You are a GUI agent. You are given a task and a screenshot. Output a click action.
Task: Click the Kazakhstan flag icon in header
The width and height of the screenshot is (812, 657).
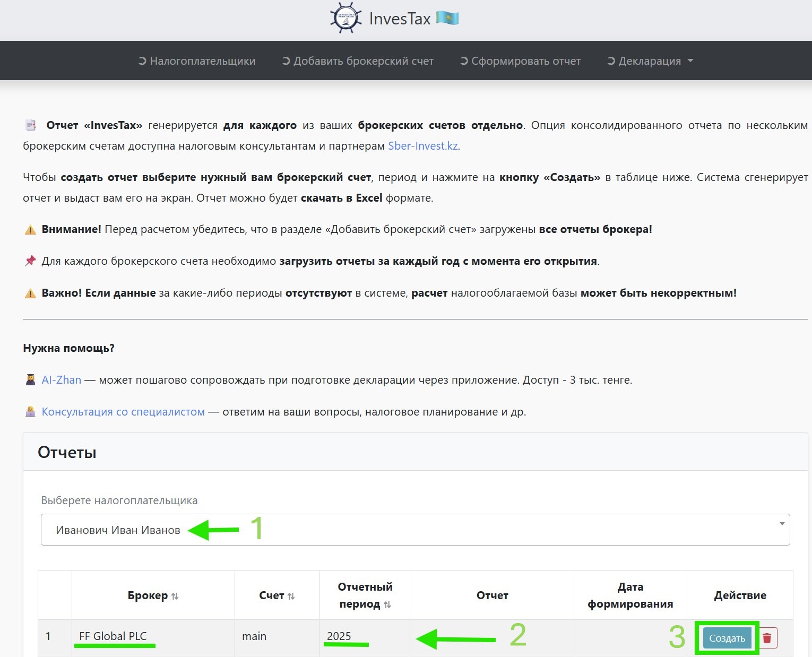pos(447,18)
